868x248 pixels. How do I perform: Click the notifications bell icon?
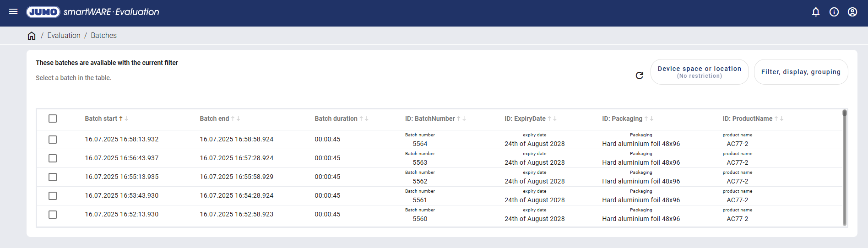point(815,12)
